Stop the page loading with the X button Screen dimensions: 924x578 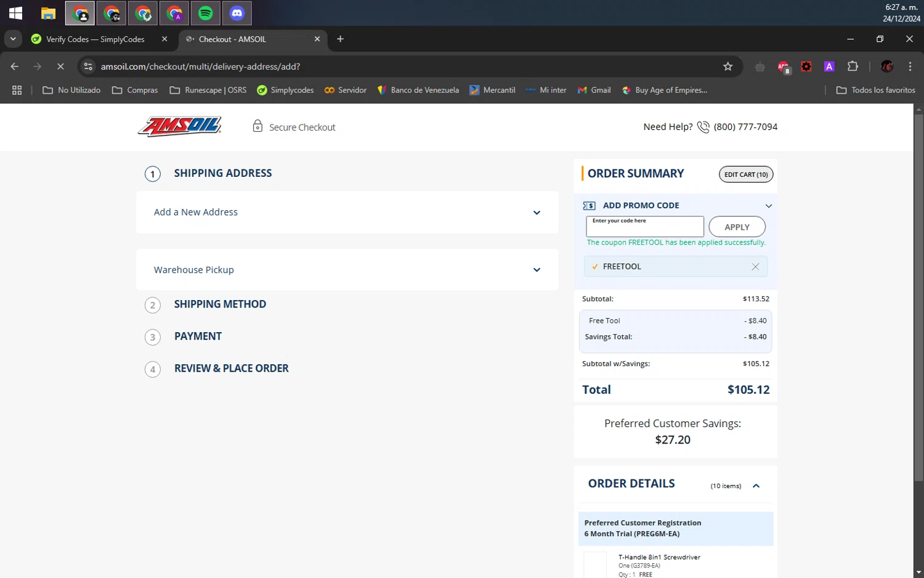click(60, 67)
